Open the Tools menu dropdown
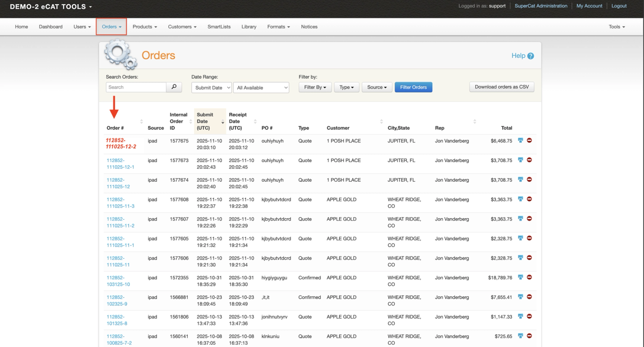Viewport: 644px width, 347px height. (617, 27)
